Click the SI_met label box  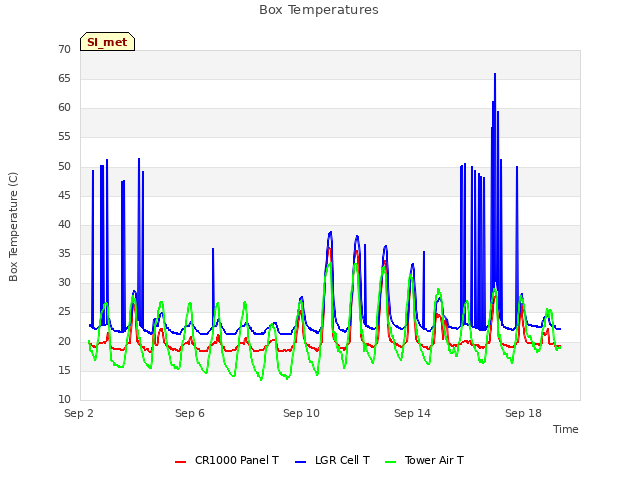point(107,42)
